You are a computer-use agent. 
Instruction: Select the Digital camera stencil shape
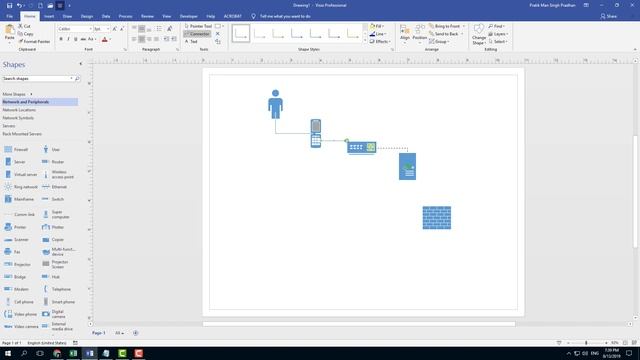[x=54, y=314]
